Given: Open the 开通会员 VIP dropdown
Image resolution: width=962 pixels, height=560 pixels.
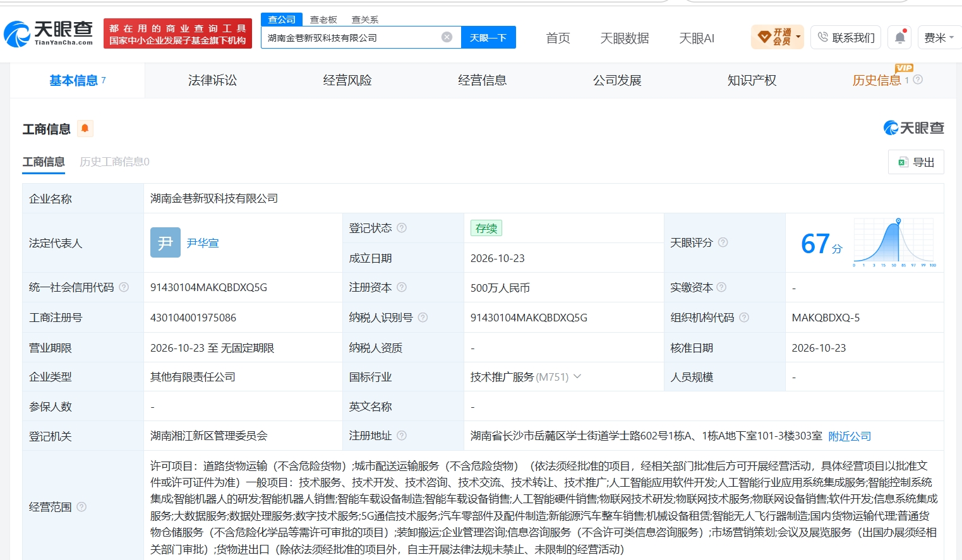Looking at the screenshot, I should coord(777,37).
